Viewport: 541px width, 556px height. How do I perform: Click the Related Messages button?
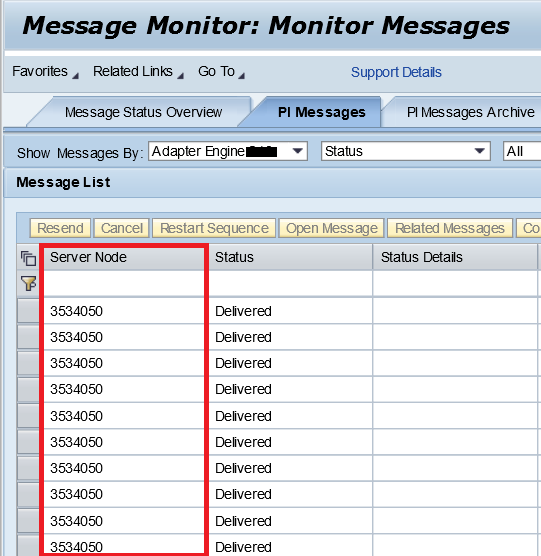click(450, 228)
